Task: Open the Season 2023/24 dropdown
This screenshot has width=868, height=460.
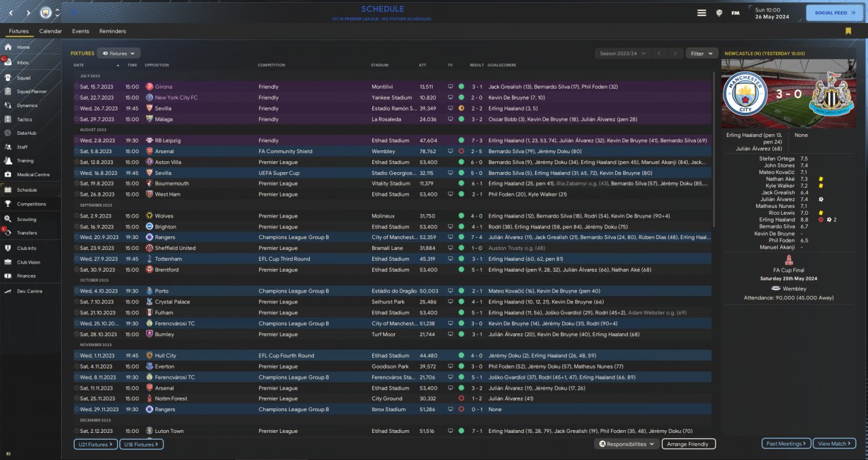Action: point(623,53)
